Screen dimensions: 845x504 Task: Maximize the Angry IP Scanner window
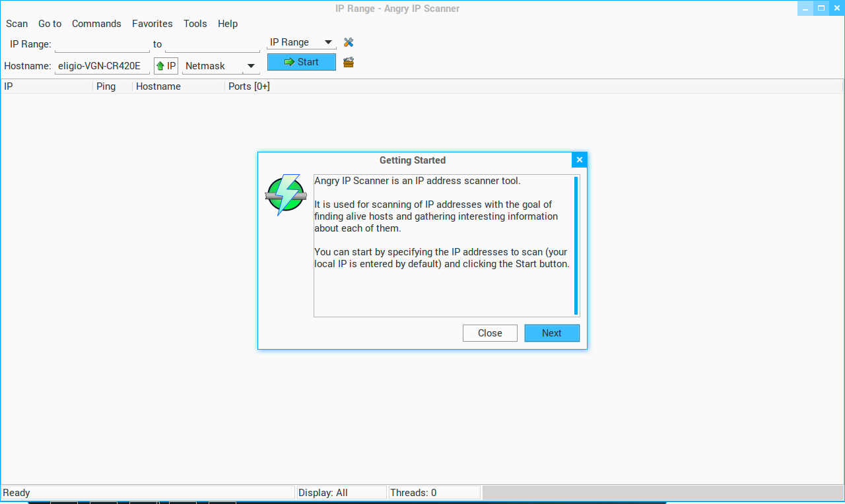[x=821, y=8]
